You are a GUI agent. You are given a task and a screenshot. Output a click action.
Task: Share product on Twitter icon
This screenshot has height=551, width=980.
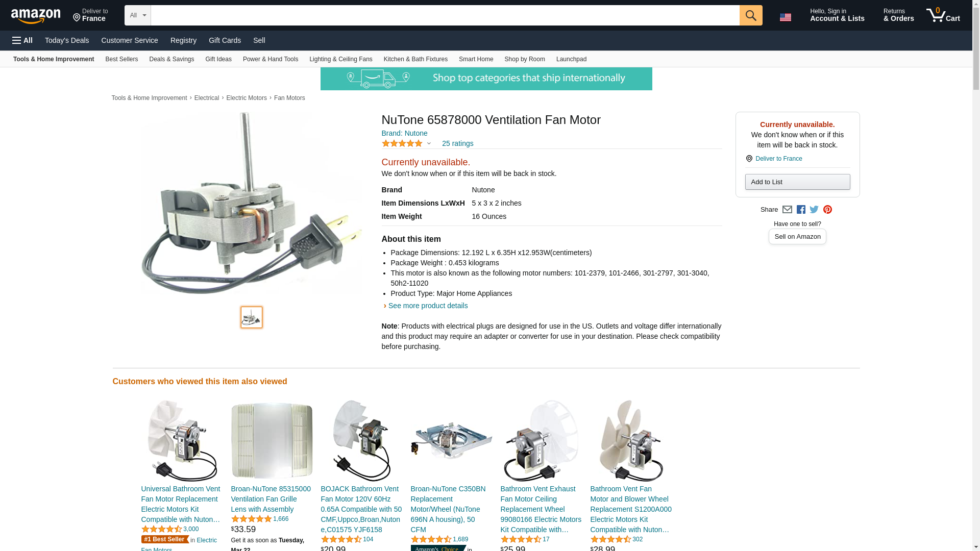coord(814,210)
